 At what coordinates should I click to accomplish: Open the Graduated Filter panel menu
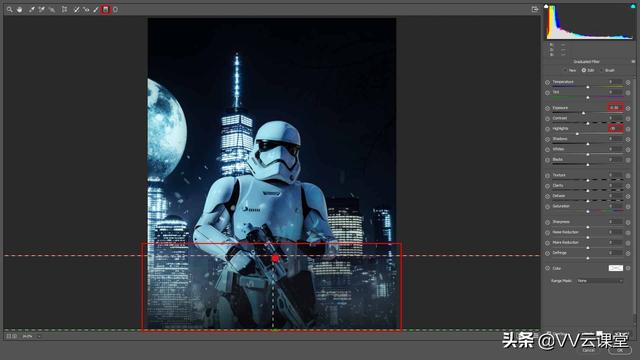pyautogui.click(x=633, y=62)
